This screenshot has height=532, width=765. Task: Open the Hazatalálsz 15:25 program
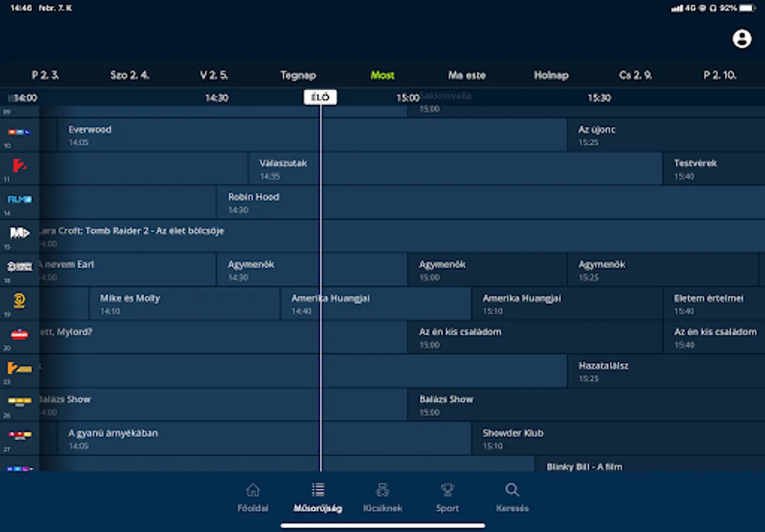tap(666, 371)
